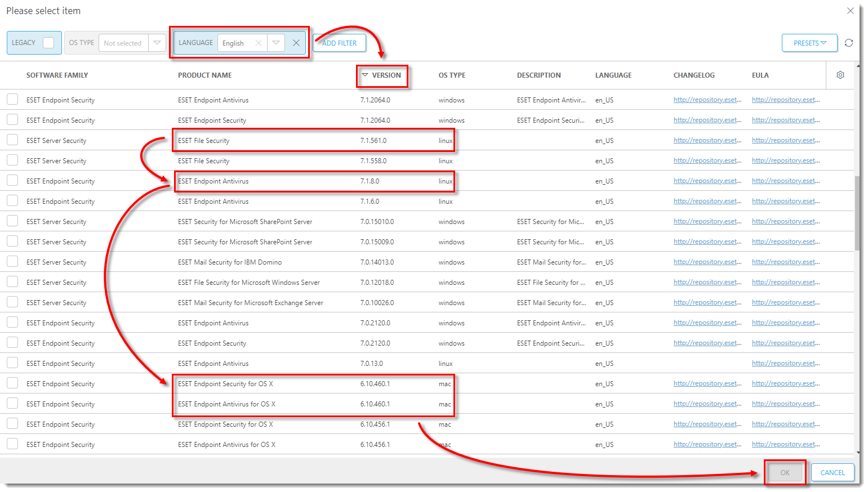This screenshot has width=868, height=492.
Task: Select the checkbox for Endpoint Antivirus 7.1.8.0
Action: 12,180
